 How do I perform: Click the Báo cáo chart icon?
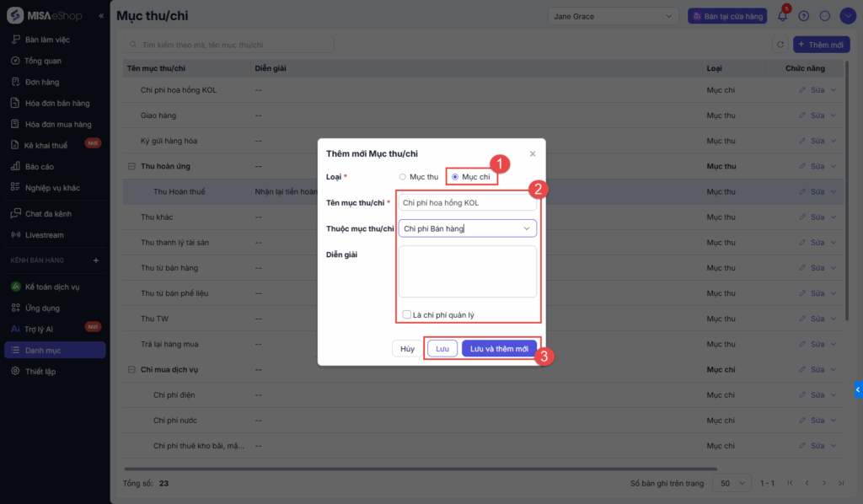[15, 167]
